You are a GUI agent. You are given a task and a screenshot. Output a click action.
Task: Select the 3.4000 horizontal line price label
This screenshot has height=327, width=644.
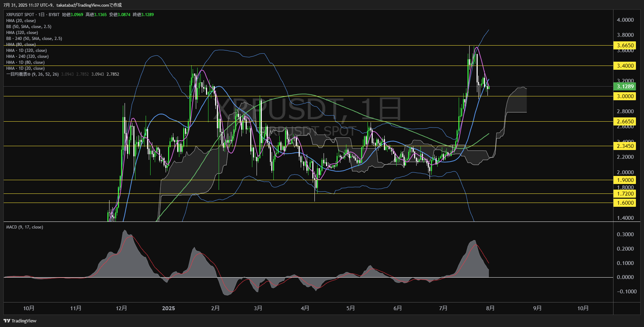click(625, 66)
